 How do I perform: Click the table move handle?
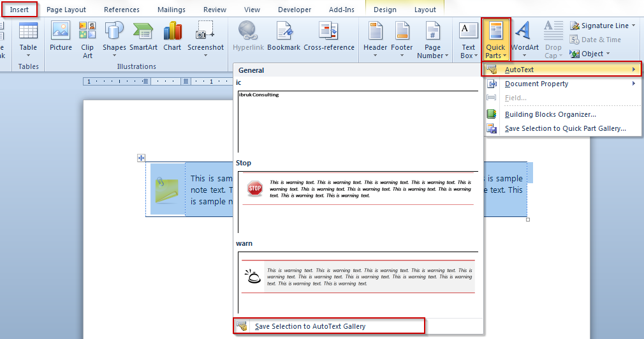pos(141,158)
